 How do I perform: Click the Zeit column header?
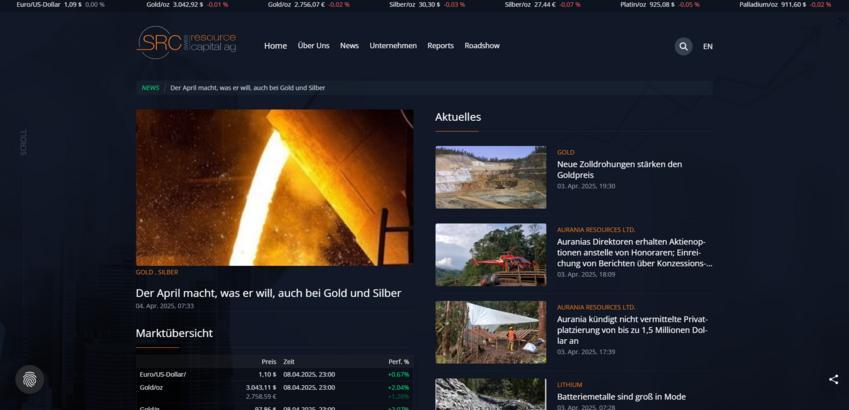coord(289,362)
